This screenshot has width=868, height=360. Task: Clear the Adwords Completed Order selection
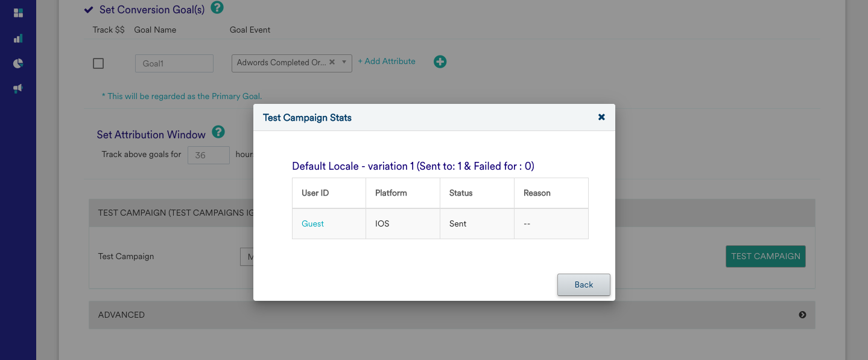(332, 62)
